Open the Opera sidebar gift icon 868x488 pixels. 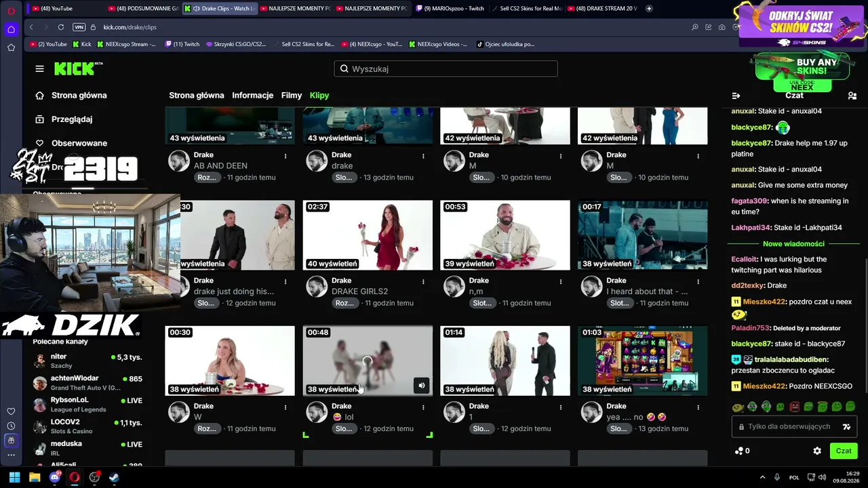(11, 440)
